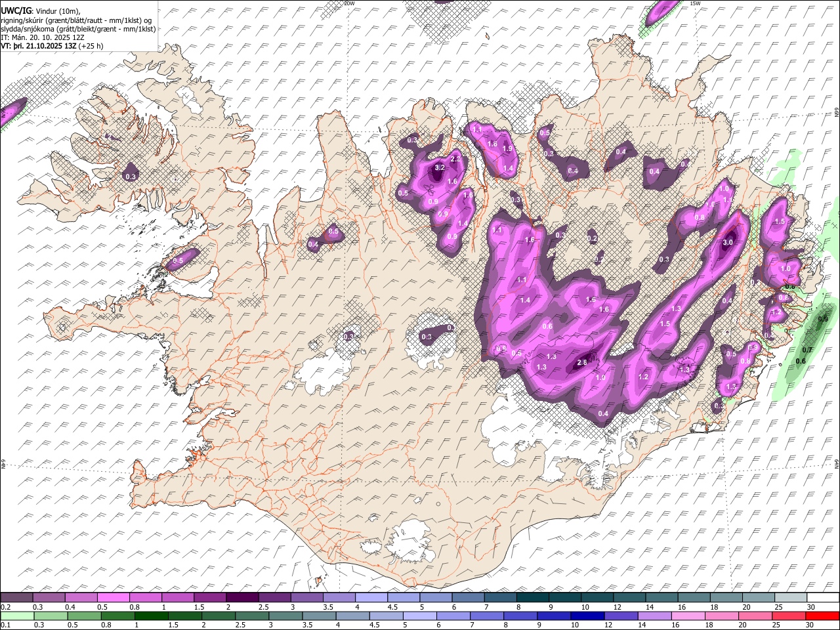Click the 'slydda/snjókoma' legend description line
The image size is (840, 630).
tap(78, 29)
